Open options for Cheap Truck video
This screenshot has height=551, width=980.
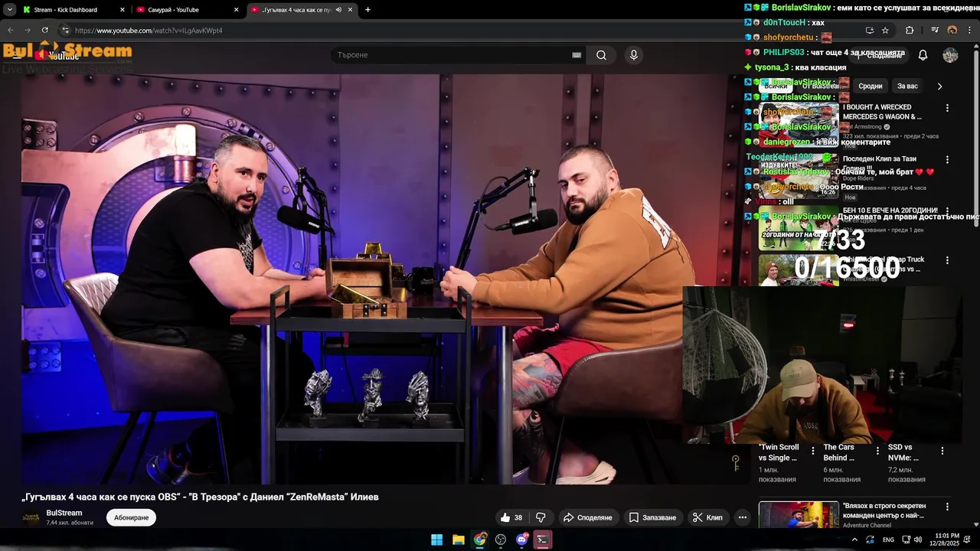[x=947, y=261]
